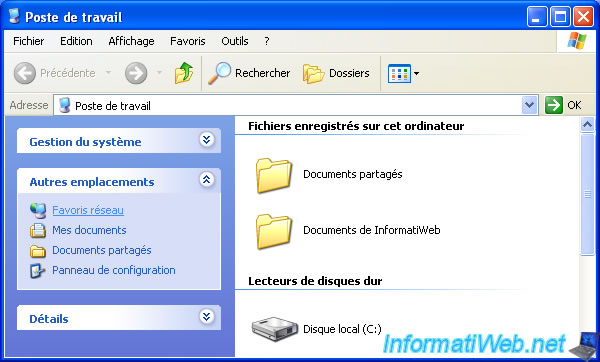Image resolution: width=600 pixels, height=362 pixels.
Task: Click the sidebar Documents partagés folder icon
Action: pos(38,251)
